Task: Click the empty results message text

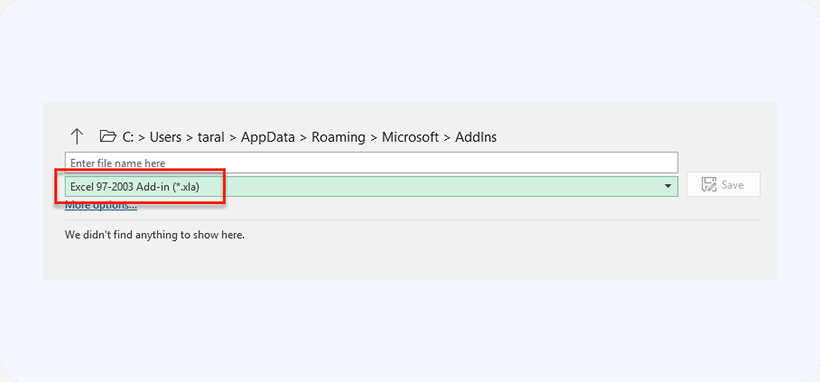Action: [x=155, y=235]
